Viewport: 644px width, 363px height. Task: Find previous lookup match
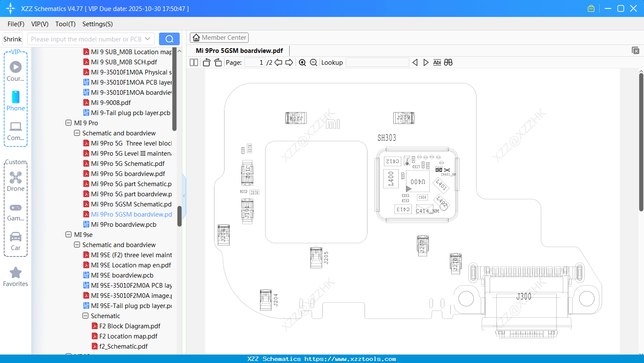click(x=415, y=63)
